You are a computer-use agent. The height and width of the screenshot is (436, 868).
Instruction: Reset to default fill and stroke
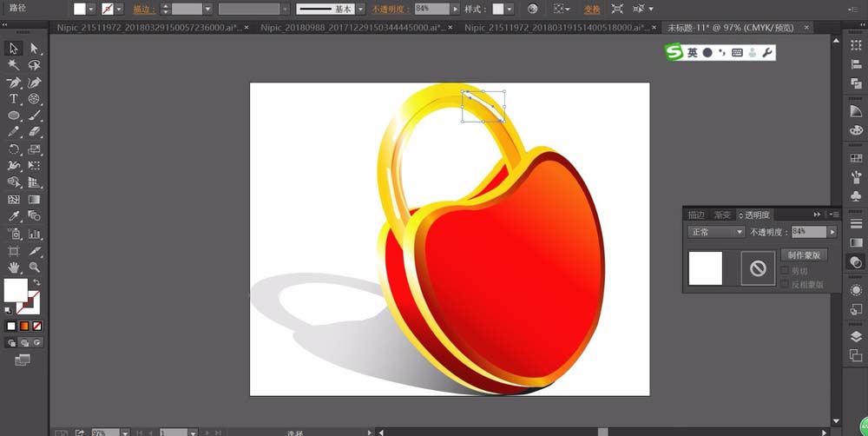[8, 310]
